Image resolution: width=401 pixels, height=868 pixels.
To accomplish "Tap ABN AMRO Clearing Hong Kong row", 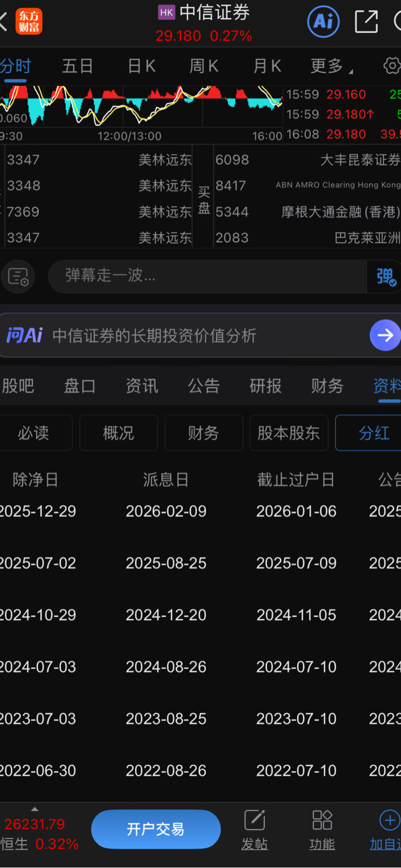I will coord(308,185).
